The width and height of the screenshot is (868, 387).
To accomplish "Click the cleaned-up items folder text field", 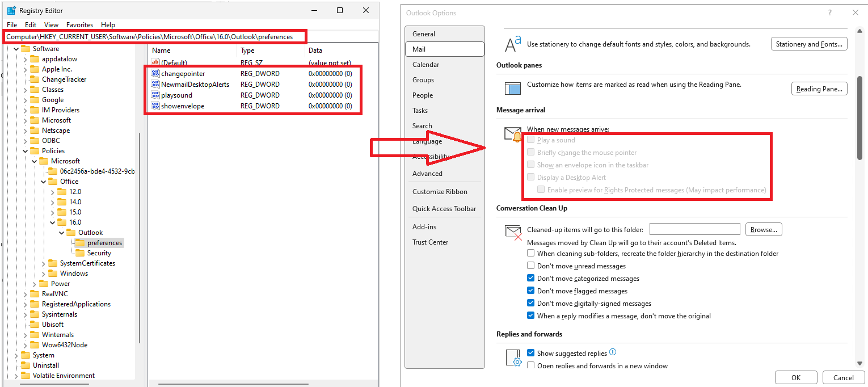I will pyautogui.click(x=694, y=229).
